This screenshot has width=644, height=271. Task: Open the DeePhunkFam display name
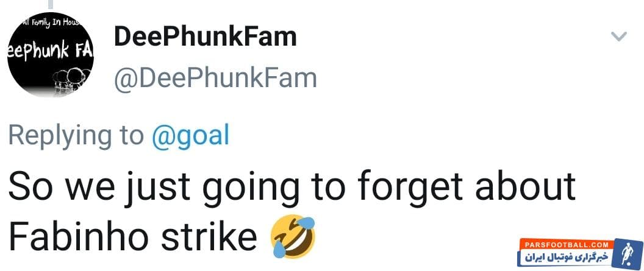coord(205,37)
